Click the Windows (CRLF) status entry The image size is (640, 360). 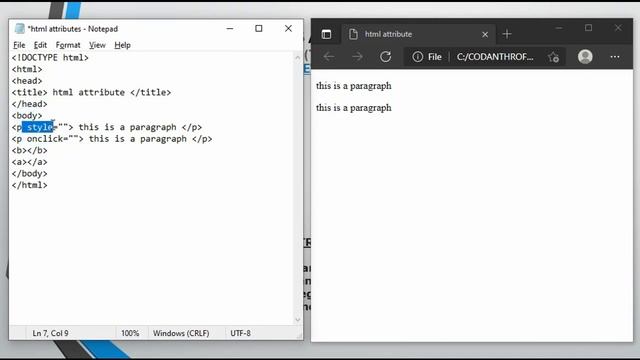[181, 333]
